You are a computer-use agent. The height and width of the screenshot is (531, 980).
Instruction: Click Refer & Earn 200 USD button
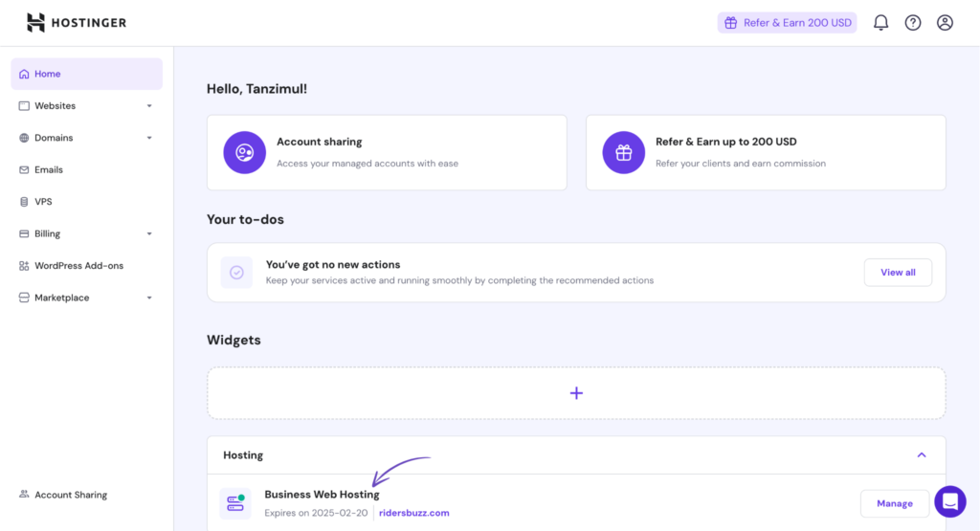click(787, 23)
